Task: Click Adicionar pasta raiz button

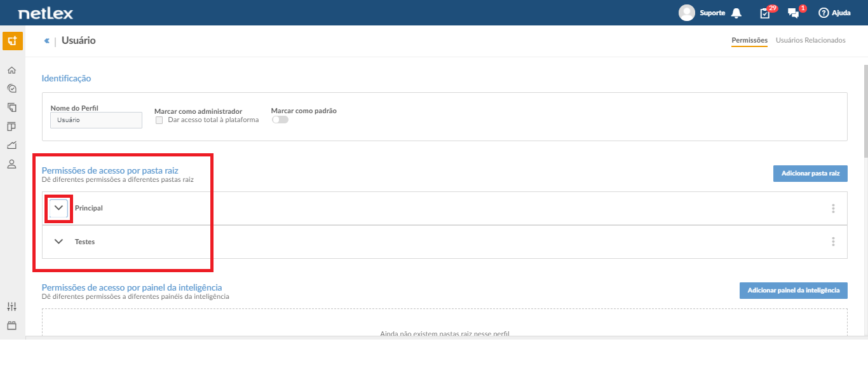Action: coord(810,173)
